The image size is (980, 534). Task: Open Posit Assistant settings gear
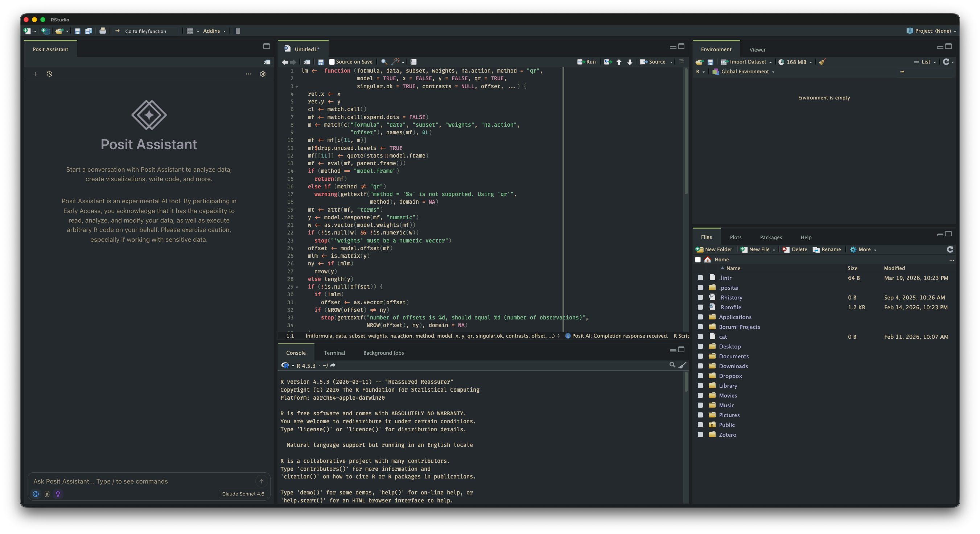[x=263, y=74]
